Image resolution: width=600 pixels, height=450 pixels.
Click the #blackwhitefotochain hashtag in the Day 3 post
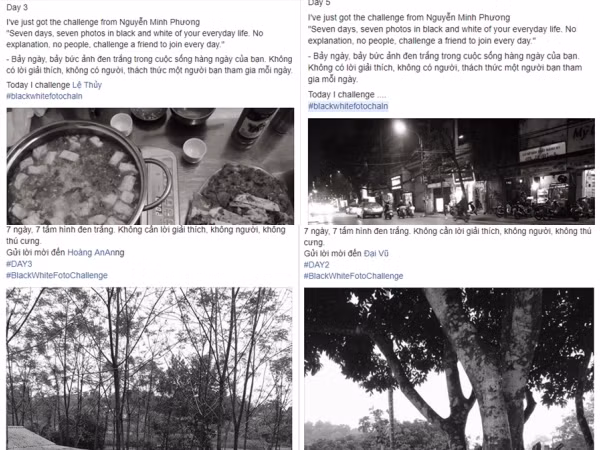click(44, 96)
